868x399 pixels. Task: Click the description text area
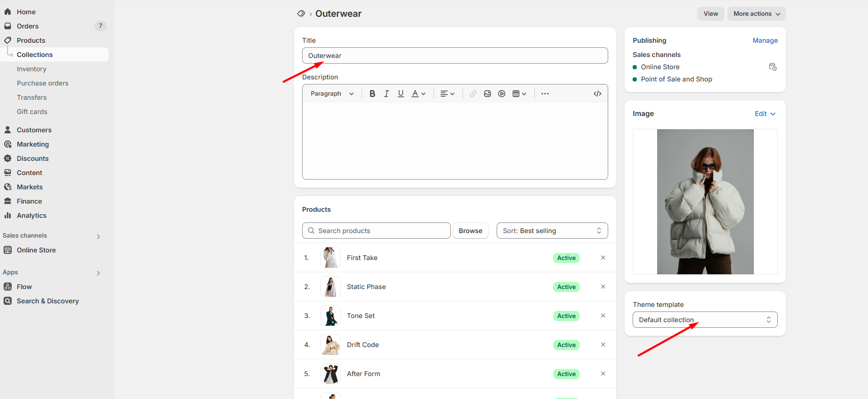(455, 141)
